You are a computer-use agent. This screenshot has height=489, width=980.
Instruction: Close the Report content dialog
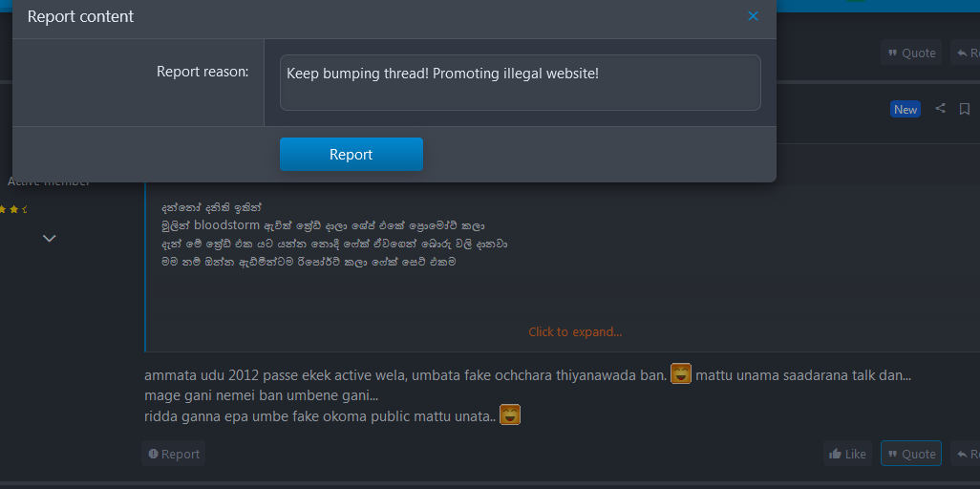coord(753,16)
